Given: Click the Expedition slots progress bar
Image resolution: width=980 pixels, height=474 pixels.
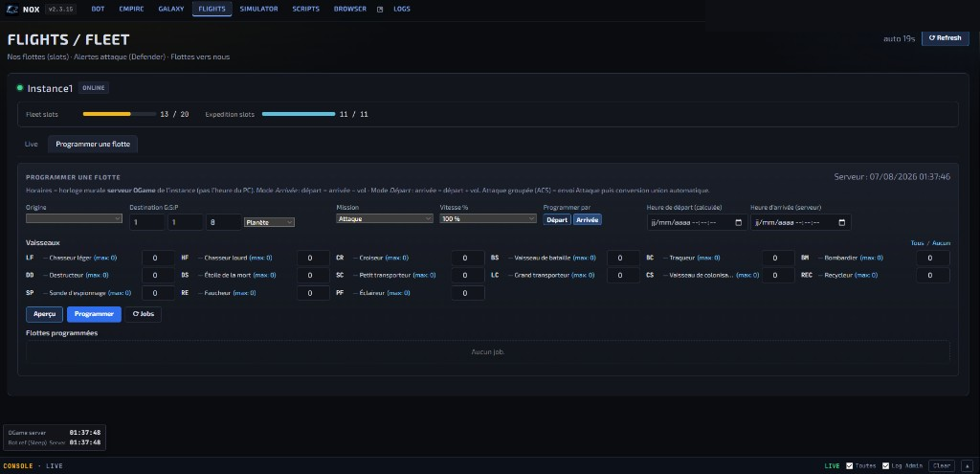Looking at the screenshot, I should (x=299, y=115).
